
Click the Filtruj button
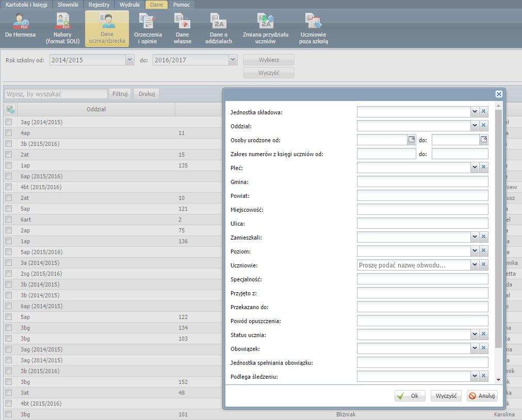[120, 94]
